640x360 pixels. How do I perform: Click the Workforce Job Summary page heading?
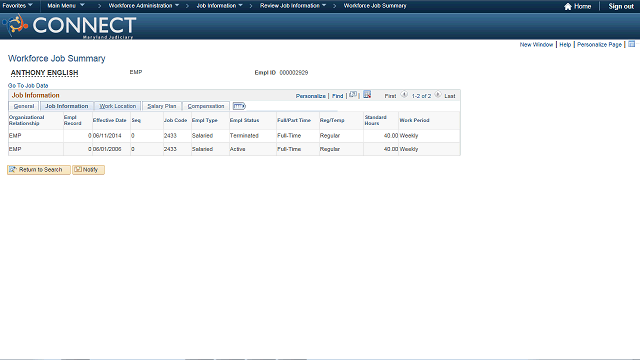click(57, 58)
